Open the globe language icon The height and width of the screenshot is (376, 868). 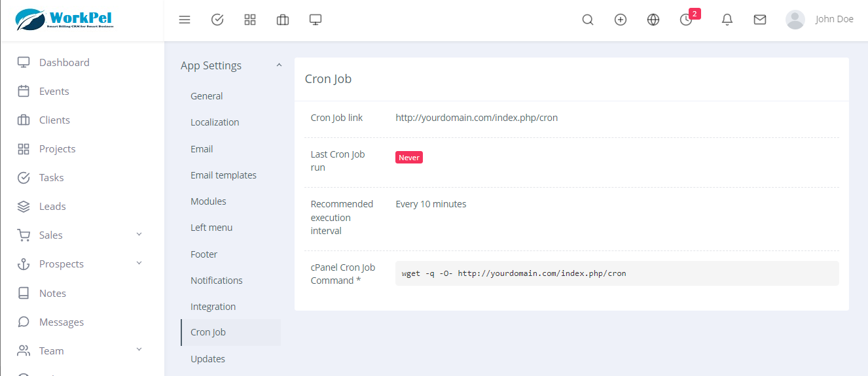653,20
